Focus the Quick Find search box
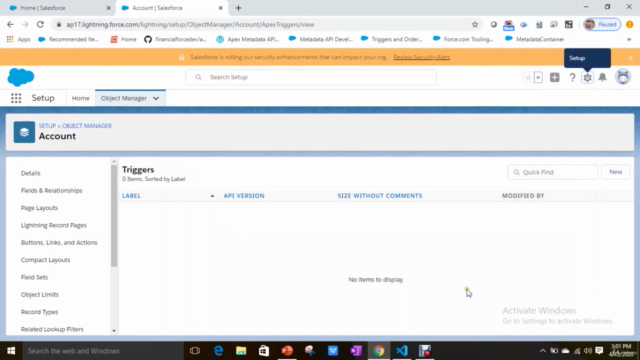Screen dimensions: 640x360 tap(553, 172)
